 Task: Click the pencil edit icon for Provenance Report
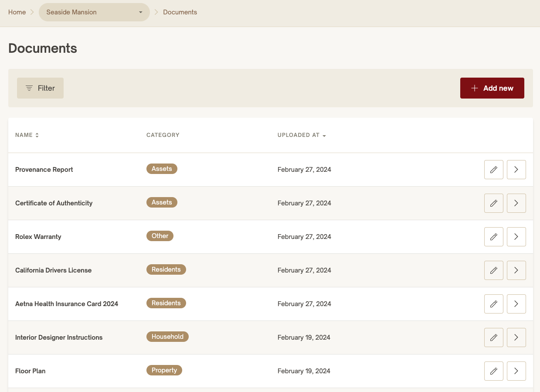pos(493,170)
